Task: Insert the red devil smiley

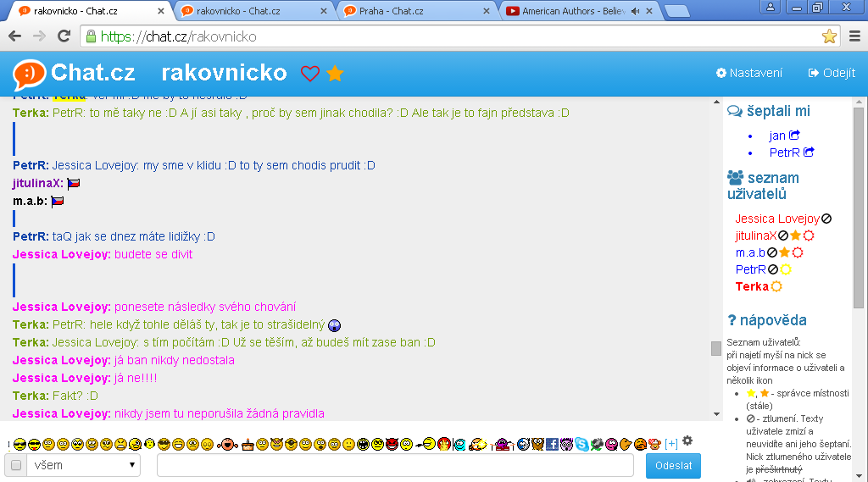Action: pyautogui.click(x=392, y=444)
